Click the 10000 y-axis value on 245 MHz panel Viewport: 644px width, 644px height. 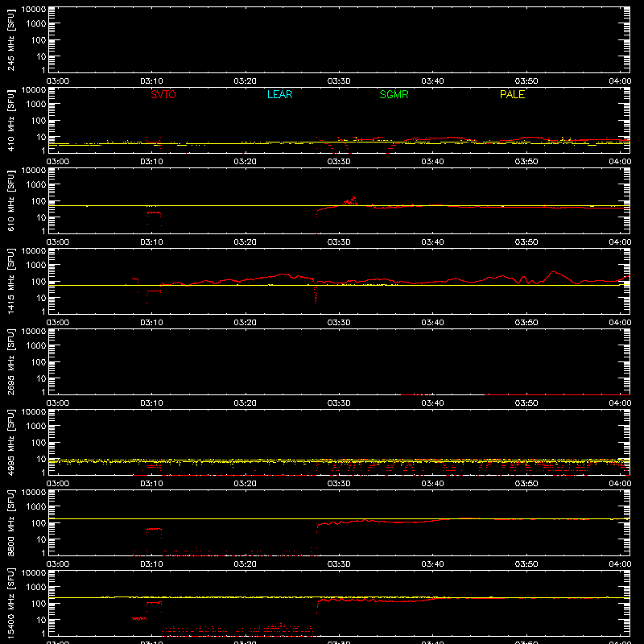point(34,10)
